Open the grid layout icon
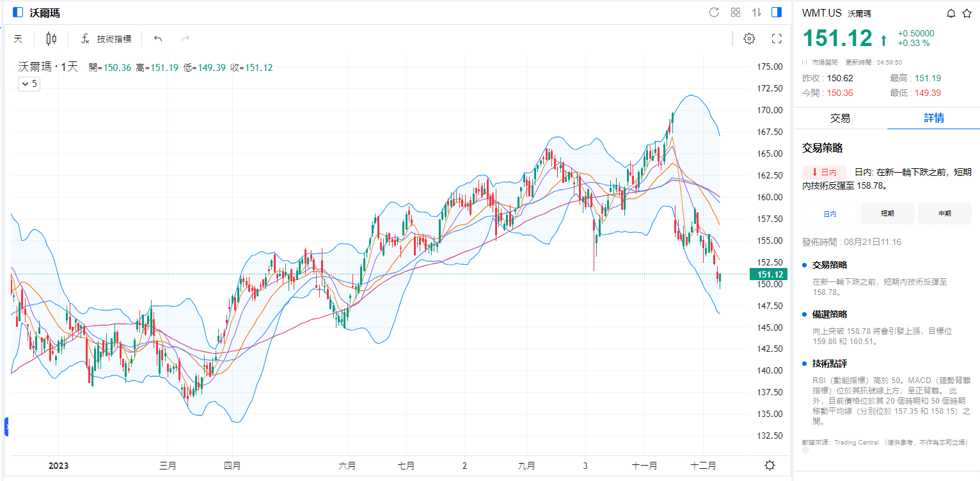980x481 pixels. click(736, 13)
